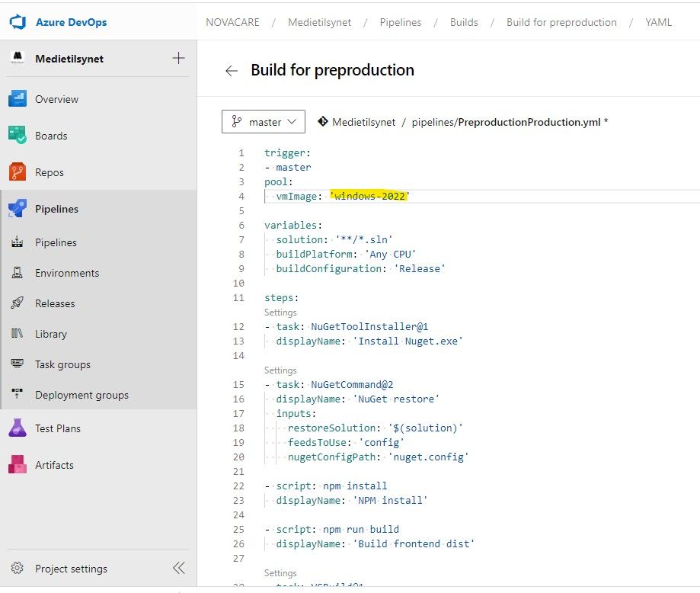Click the 'pool:' line in editor
Viewport: 700px width, 593px height.
(x=279, y=182)
